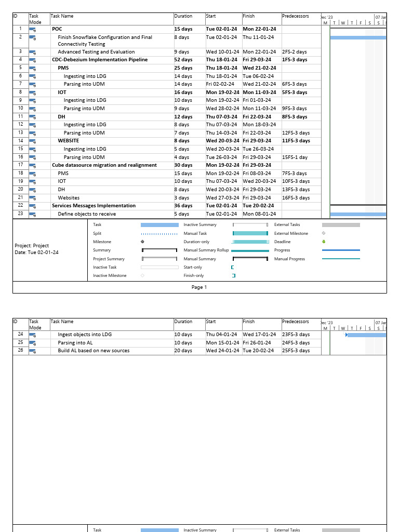Select Task Mode icon for Build AL task
Image resolution: width=399 pixels, height=532 pixels.
33,351
